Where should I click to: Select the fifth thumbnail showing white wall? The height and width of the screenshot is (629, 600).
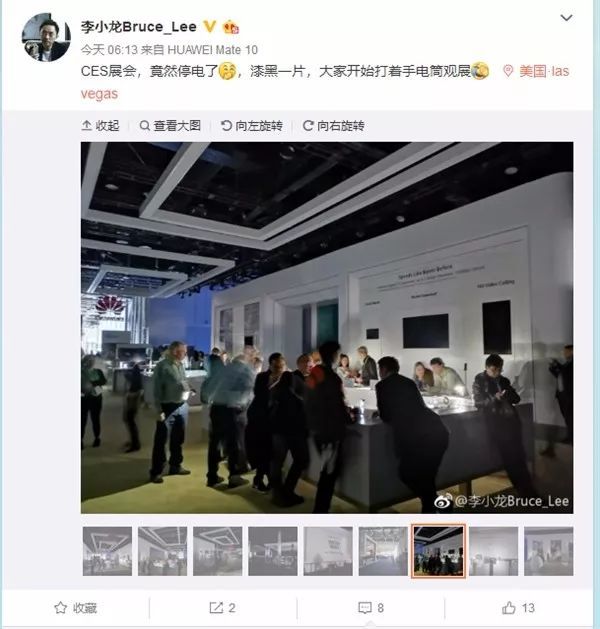(x=328, y=551)
